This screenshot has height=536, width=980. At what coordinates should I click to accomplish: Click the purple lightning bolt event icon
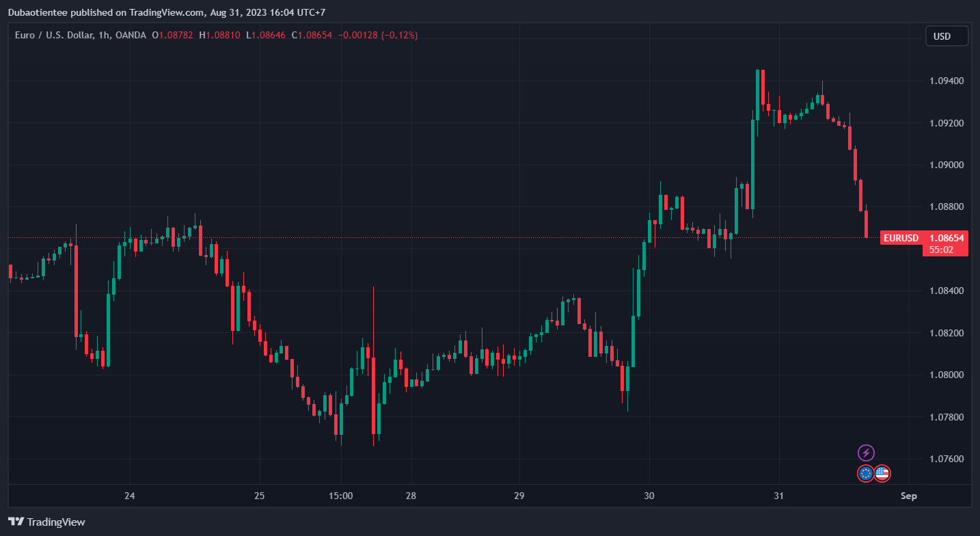point(866,453)
